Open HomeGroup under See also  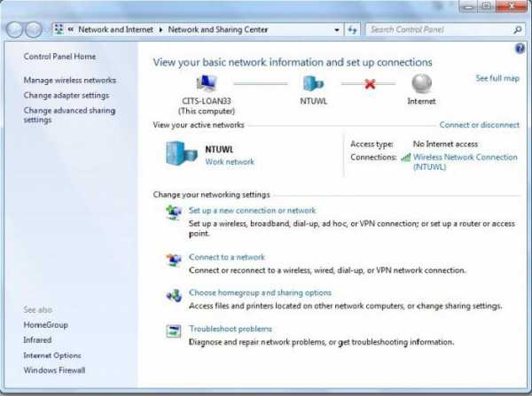coord(46,325)
